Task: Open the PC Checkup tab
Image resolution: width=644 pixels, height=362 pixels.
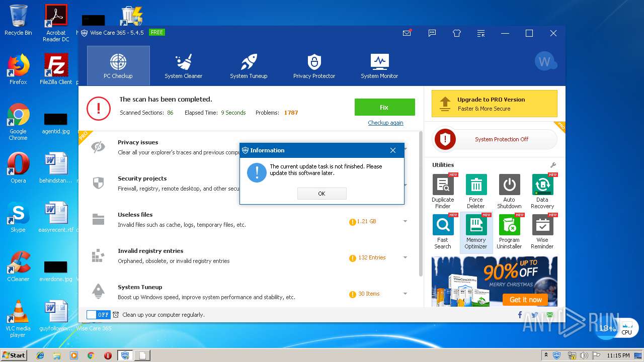Action: click(x=118, y=65)
